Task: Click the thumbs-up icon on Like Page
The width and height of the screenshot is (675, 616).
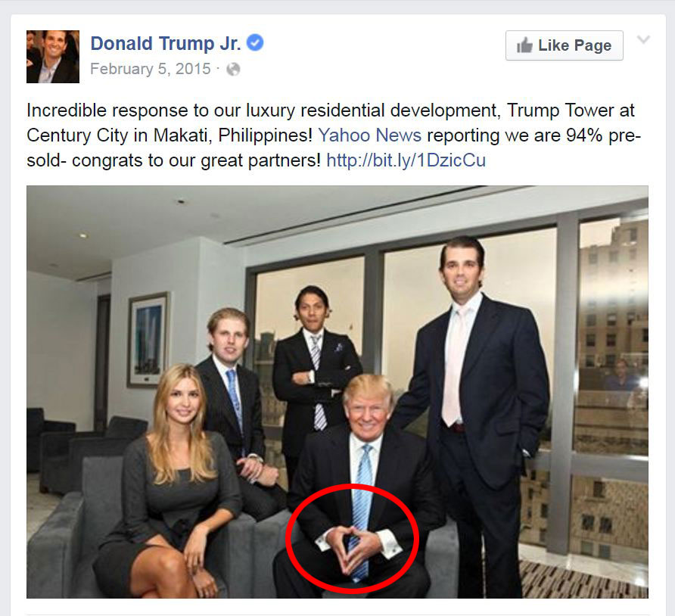Action: (524, 45)
